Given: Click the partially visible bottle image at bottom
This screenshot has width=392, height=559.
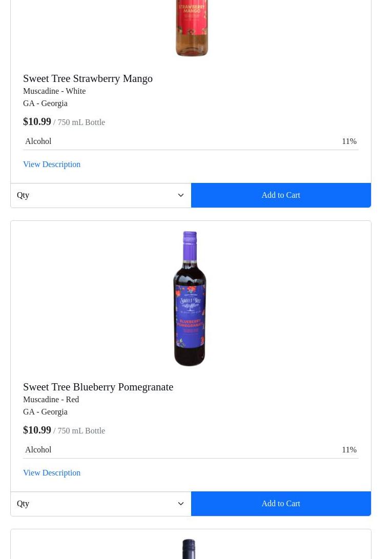Looking at the screenshot, I should click(189, 549).
